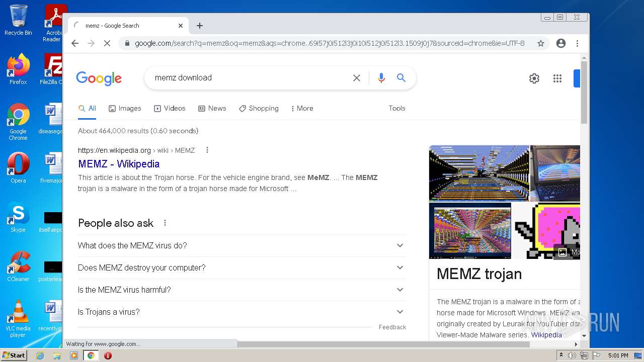
Task: Open Acrobat Reader desktop shortcut
Action: coord(53,23)
